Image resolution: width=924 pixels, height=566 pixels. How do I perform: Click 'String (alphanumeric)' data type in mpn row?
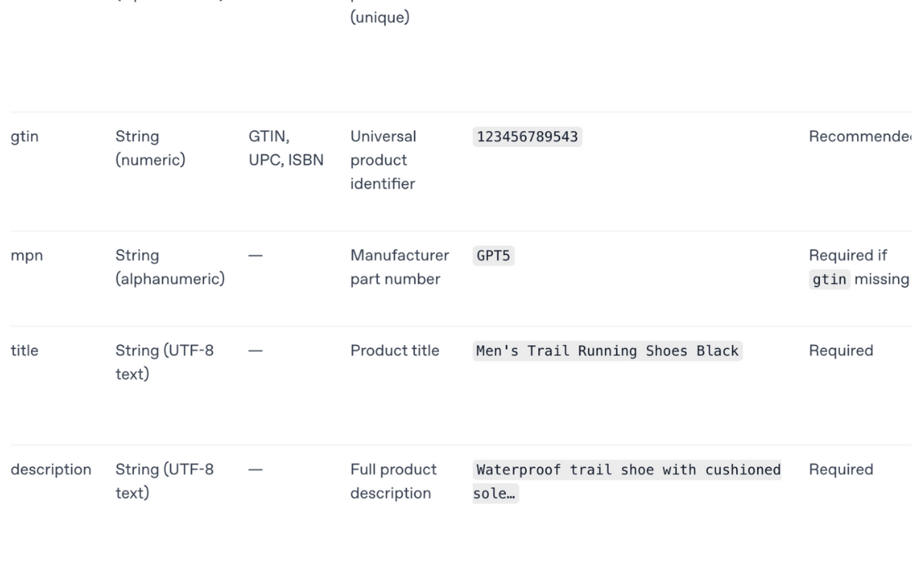(170, 267)
